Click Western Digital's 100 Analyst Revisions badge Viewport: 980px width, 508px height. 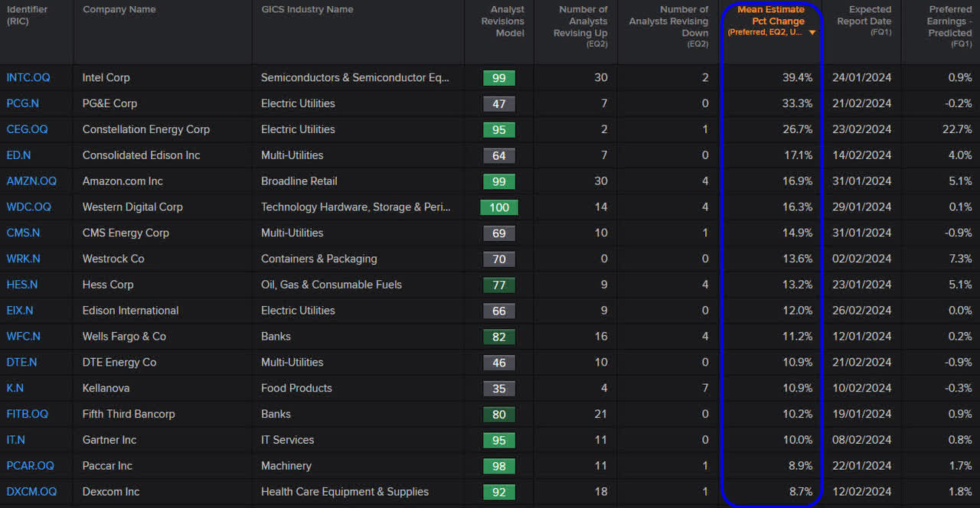coord(498,207)
